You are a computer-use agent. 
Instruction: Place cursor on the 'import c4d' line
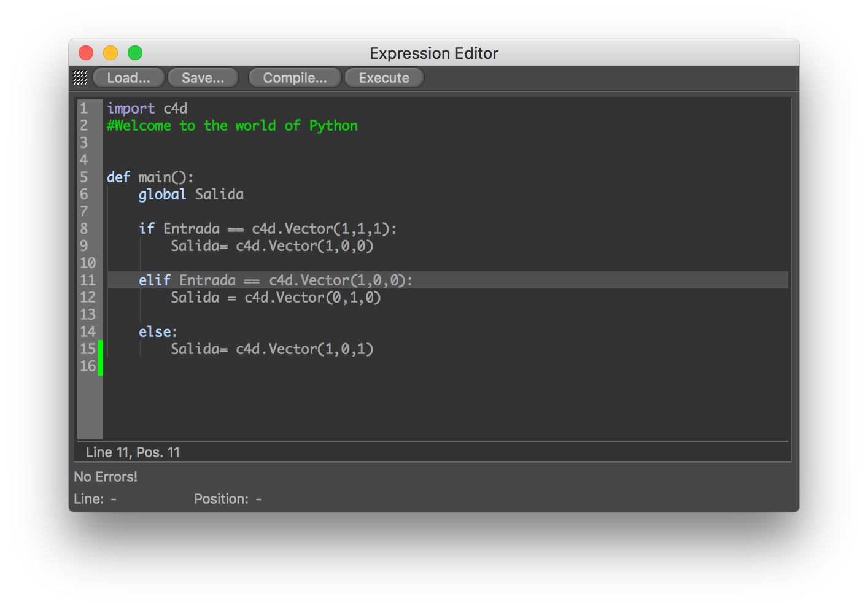pos(147,109)
